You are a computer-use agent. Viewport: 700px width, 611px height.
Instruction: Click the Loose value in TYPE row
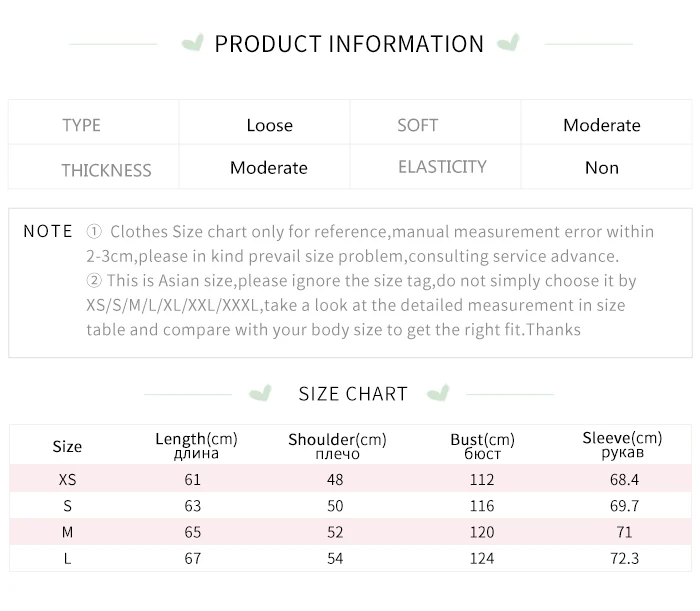(x=269, y=125)
